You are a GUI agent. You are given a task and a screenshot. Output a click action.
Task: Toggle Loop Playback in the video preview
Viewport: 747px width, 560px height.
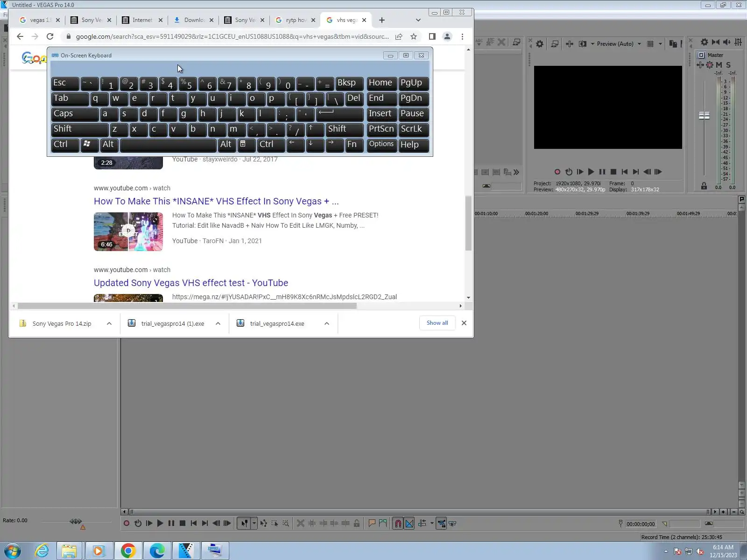569,172
